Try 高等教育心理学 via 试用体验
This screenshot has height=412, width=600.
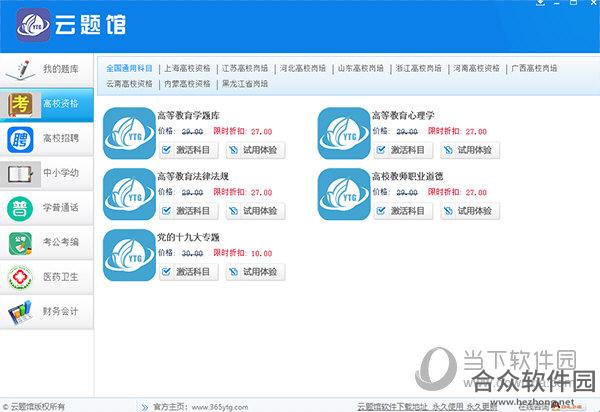(x=470, y=150)
